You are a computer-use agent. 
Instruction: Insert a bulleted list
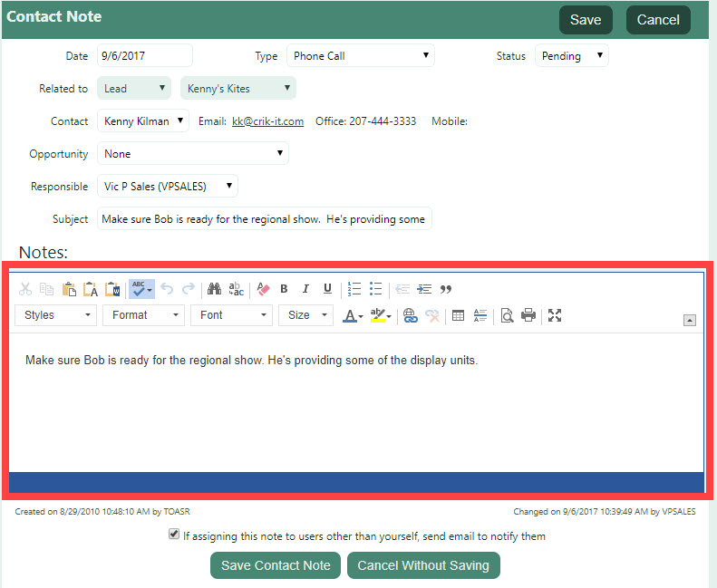(376, 289)
